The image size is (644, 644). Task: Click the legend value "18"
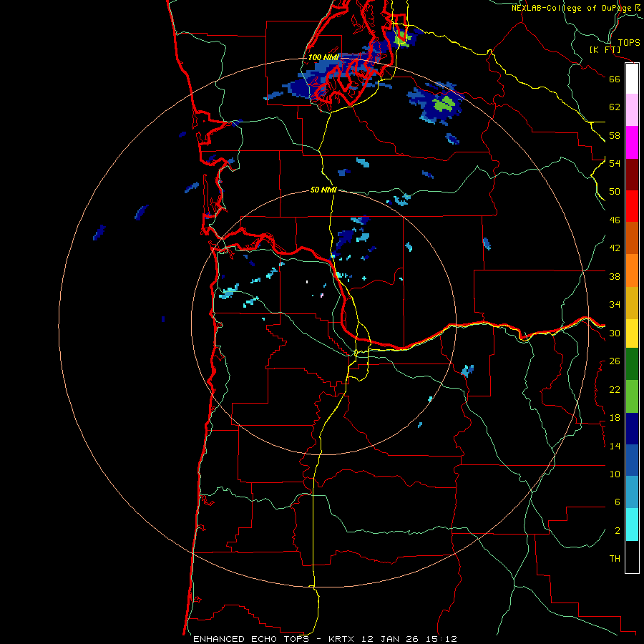pos(615,418)
